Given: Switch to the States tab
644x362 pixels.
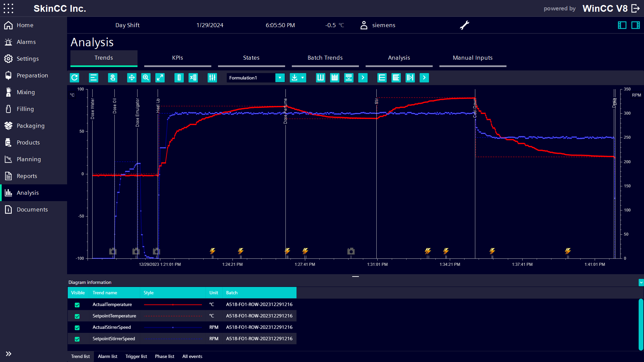Looking at the screenshot, I should point(252,58).
